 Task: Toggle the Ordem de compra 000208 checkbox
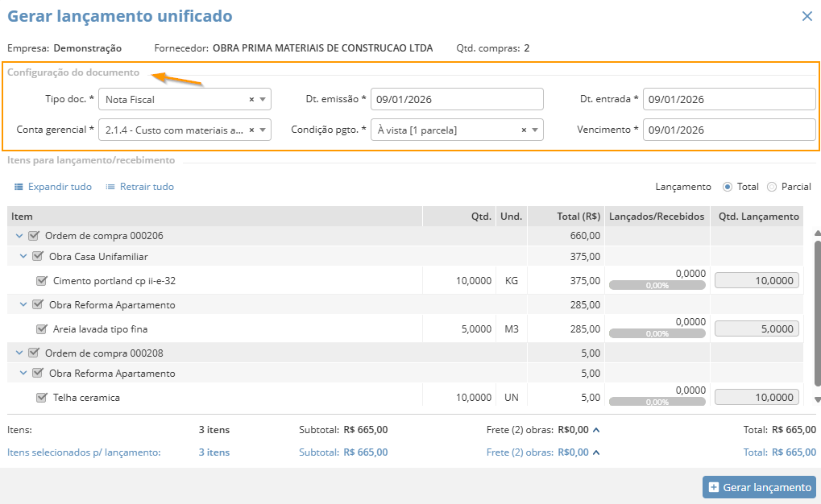pyautogui.click(x=33, y=353)
